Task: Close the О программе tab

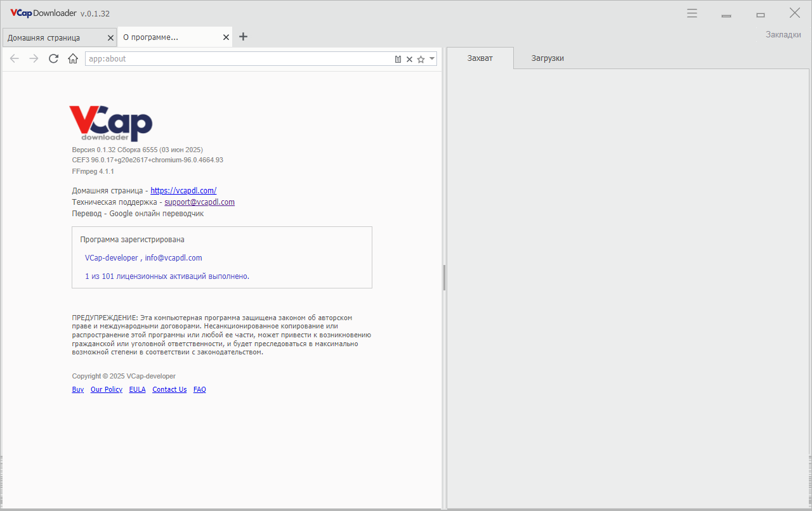Action: 226,37
